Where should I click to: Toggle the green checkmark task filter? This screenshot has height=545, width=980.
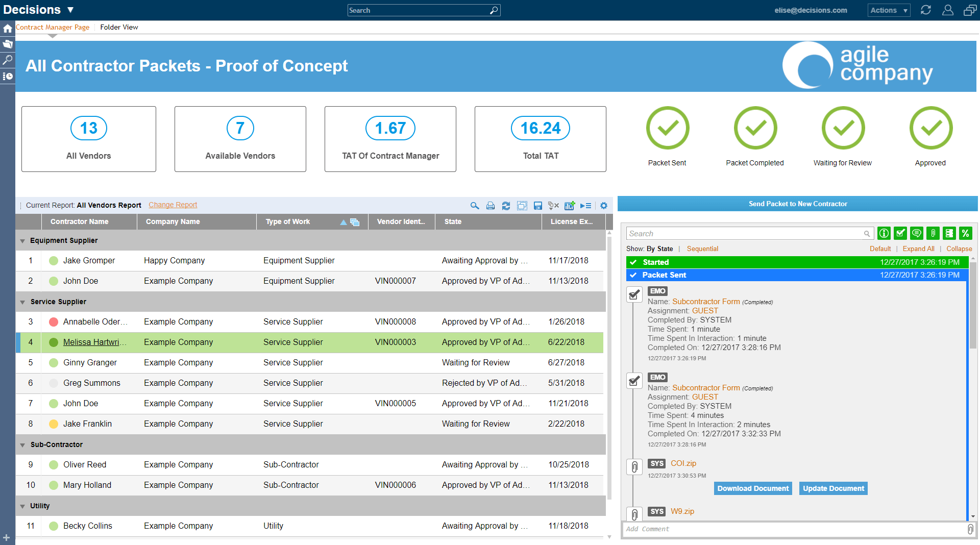coord(900,233)
